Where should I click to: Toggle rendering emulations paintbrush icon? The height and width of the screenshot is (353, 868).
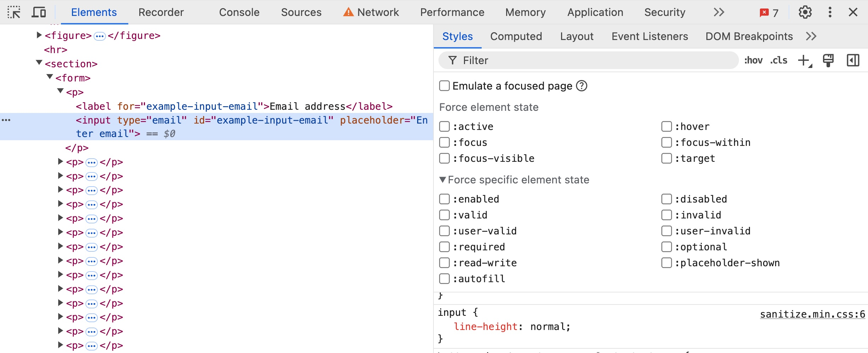(x=828, y=61)
